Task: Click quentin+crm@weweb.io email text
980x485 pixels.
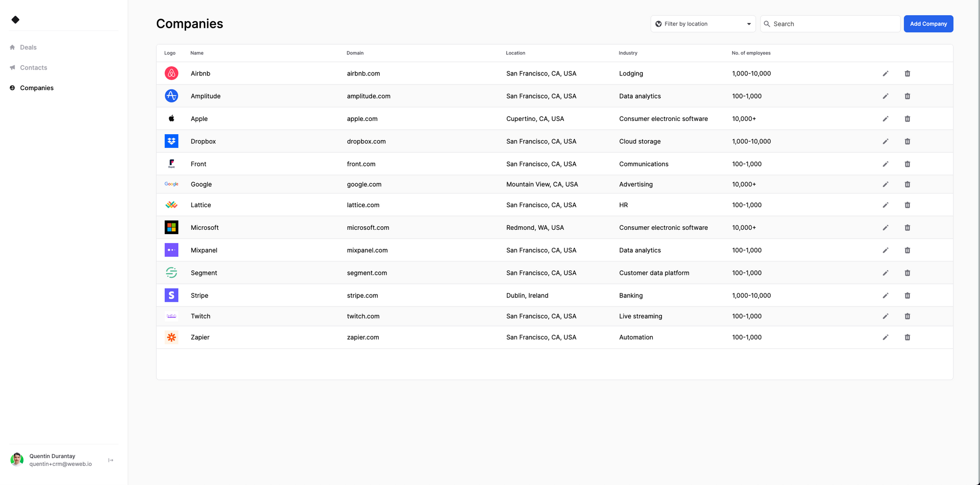Action: 60,464
